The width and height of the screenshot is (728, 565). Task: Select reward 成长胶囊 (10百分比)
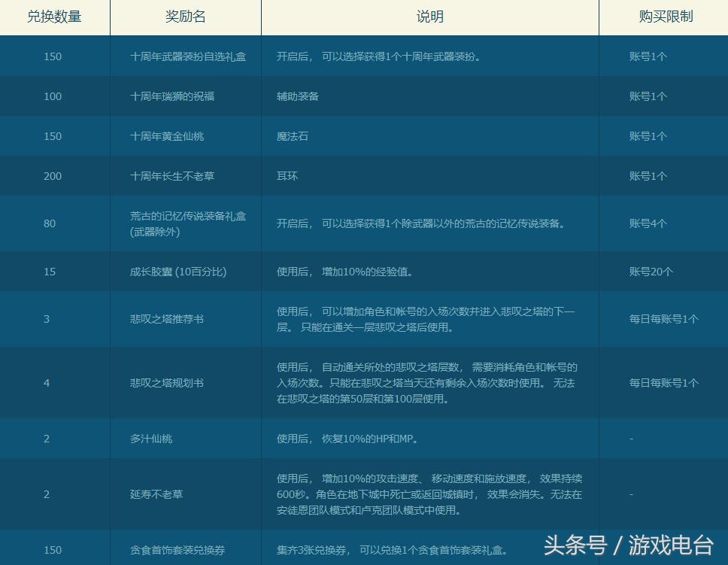click(178, 272)
